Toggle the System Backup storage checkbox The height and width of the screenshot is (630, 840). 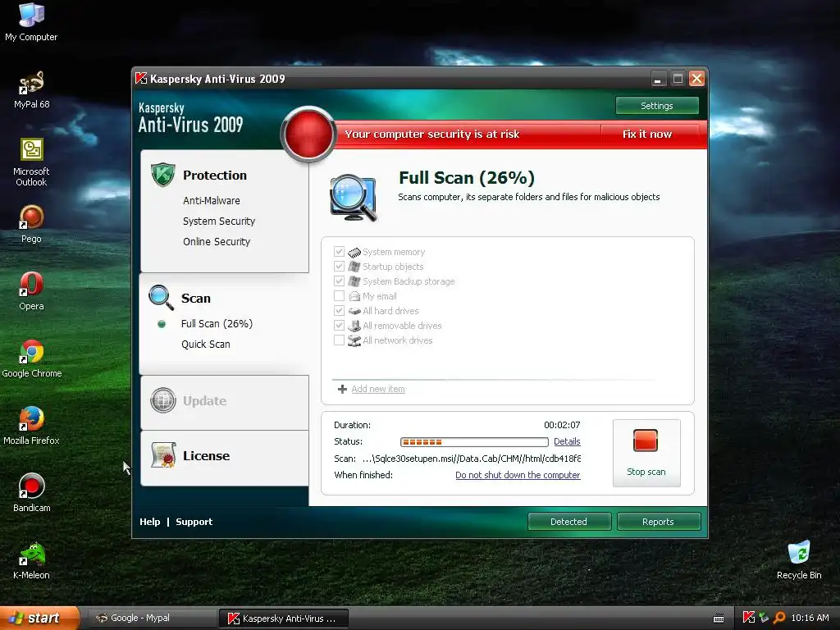pos(339,281)
